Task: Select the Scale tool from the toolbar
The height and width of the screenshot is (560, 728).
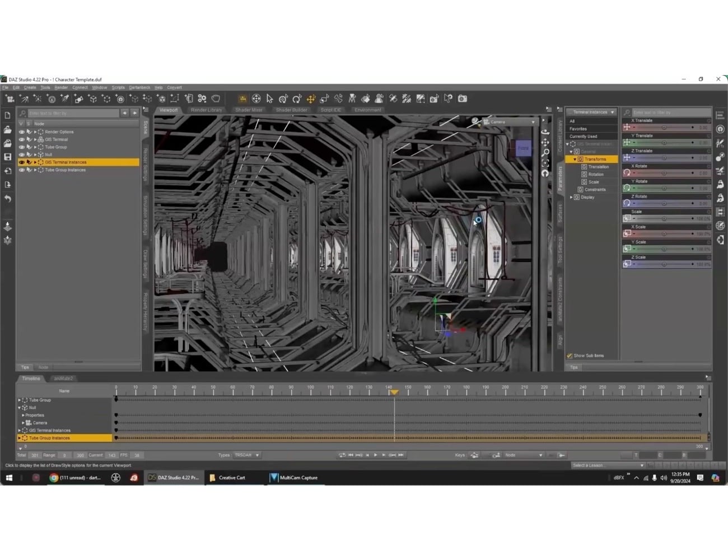Action: click(x=324, y=99)
